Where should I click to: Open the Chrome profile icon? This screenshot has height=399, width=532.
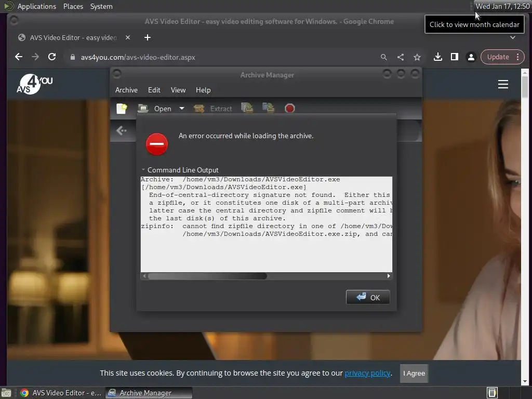point(471,57)
